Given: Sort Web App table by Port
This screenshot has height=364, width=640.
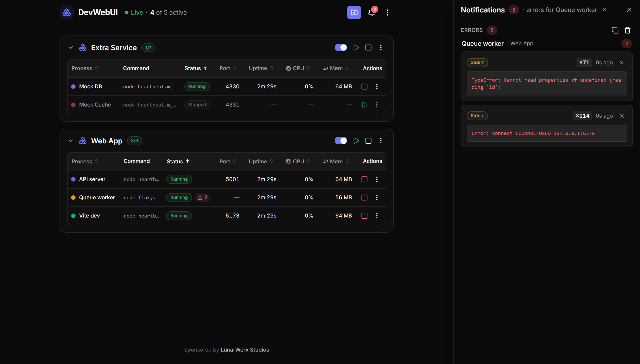Looking at the screenshot, I should (228, 162).
